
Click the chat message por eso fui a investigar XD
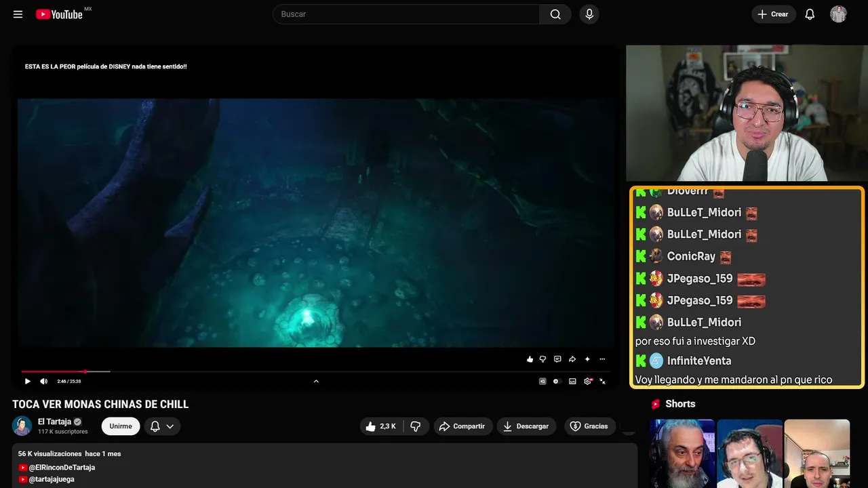click(x=695, y=341)
